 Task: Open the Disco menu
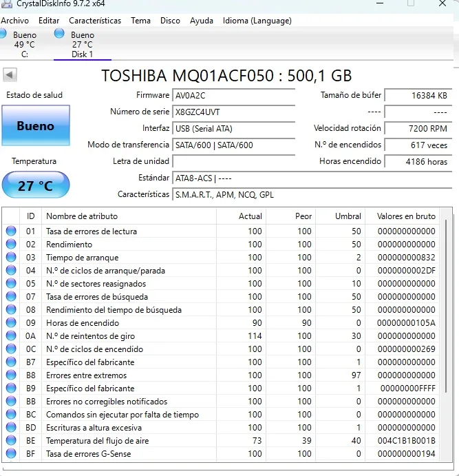coord(170,21)
